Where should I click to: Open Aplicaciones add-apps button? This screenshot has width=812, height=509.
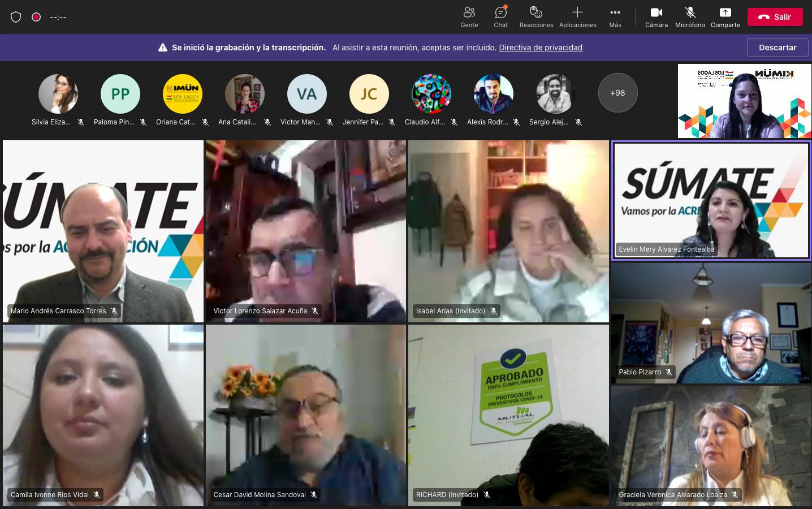(577, 17)
